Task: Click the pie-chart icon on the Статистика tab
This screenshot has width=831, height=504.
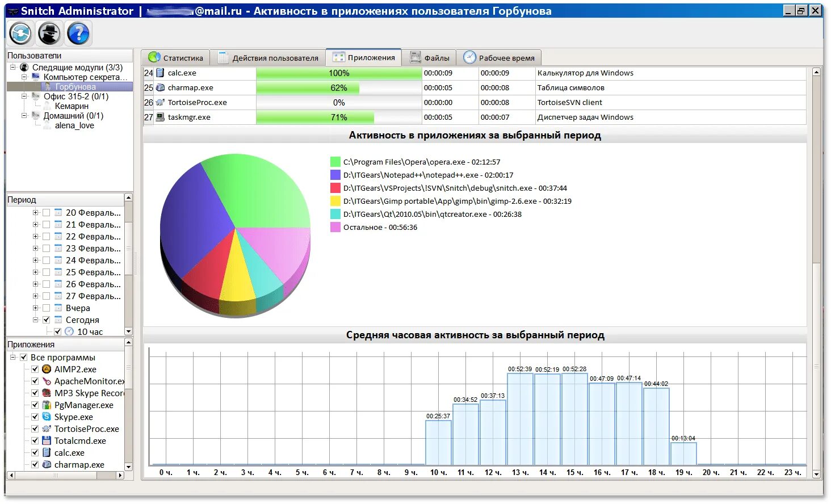Action: pyautogui.click(x=154, y=57)
